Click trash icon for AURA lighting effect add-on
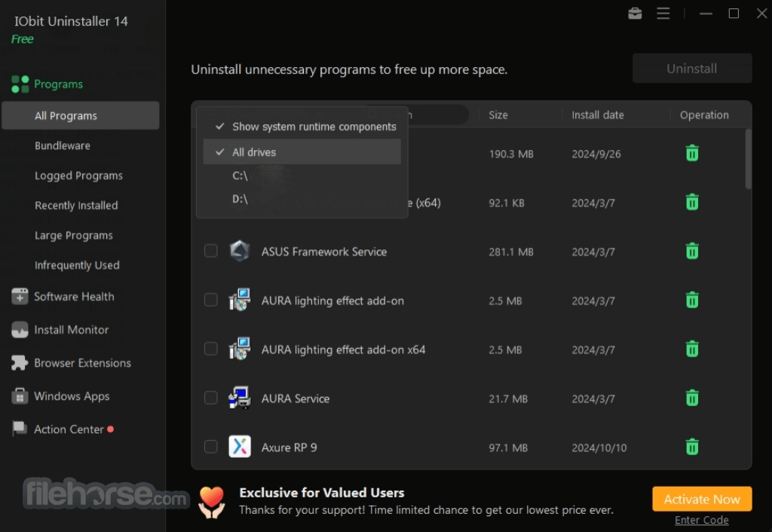 pyautogui.click(x=692, y=300)
